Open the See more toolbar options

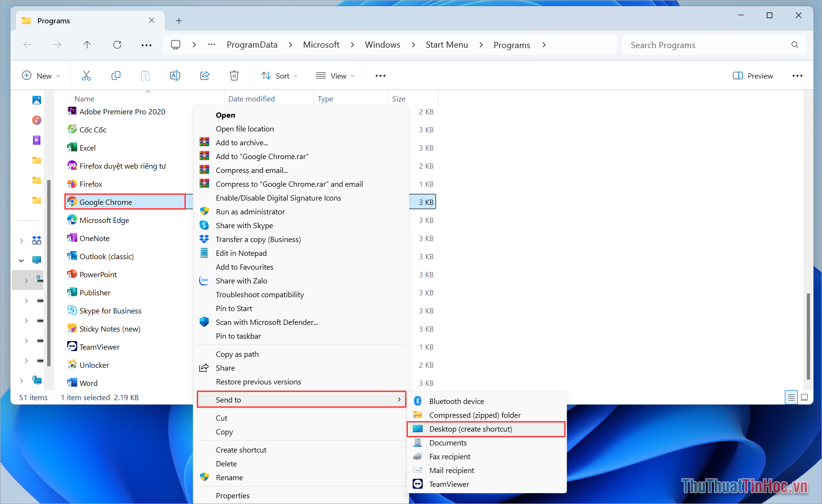pos(380,75)
